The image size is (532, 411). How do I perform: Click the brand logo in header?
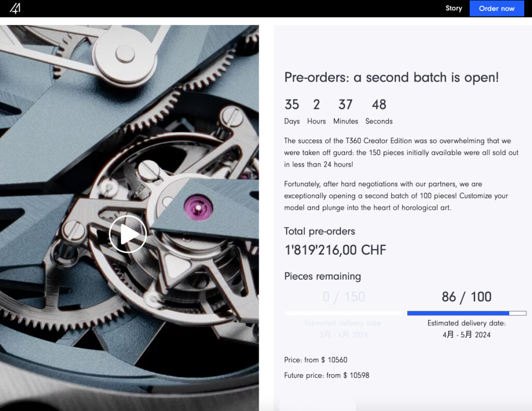pos(15,8)
